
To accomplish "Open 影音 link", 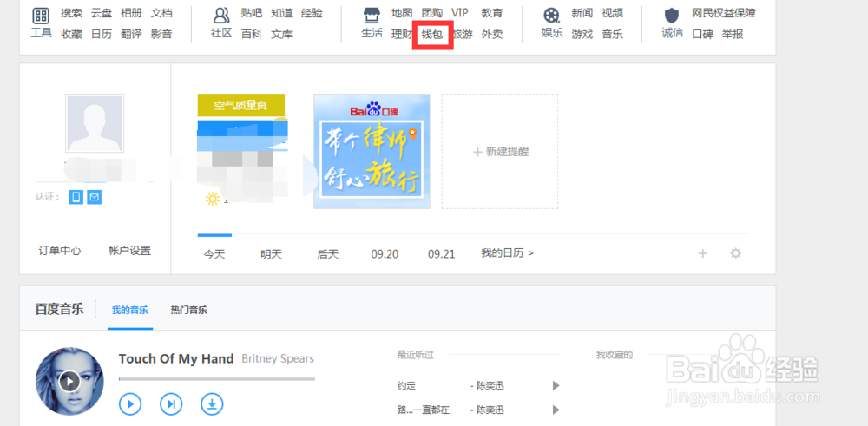I will coord(161,35).
